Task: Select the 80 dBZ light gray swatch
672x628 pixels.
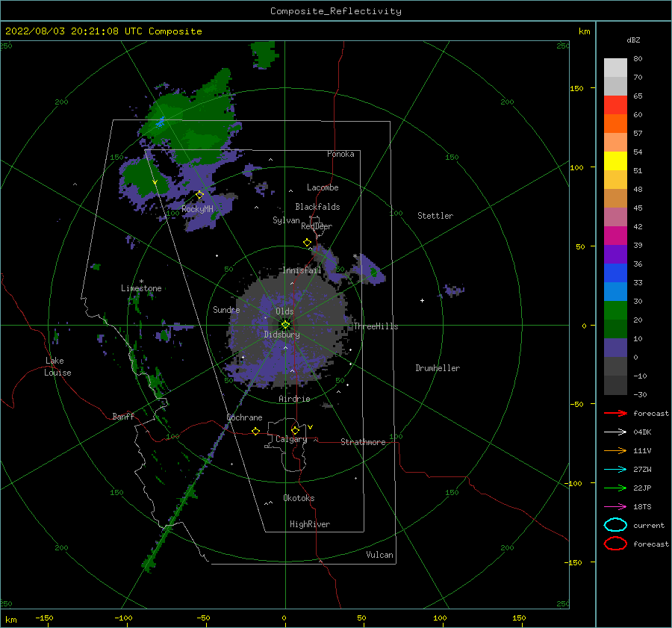Action: 615,68
